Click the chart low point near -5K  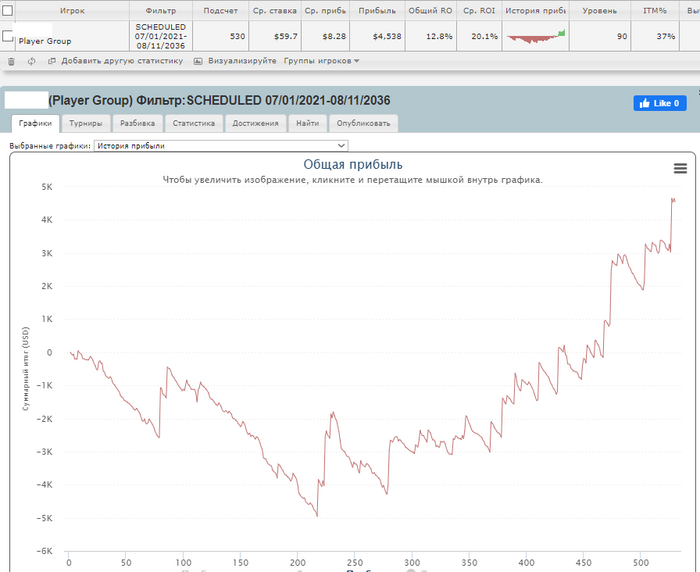(317, 515)
